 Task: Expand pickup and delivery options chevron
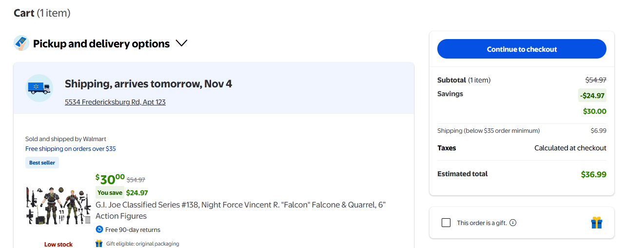click(181, 43)
